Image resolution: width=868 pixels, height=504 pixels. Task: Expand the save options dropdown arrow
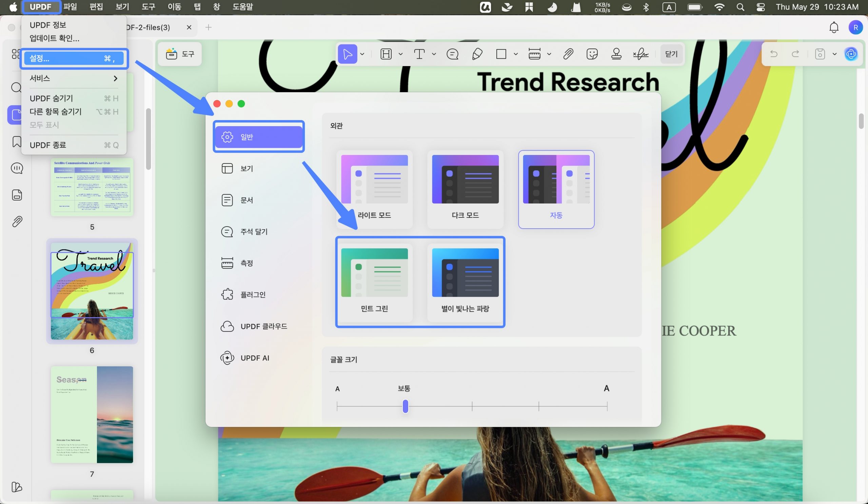tap(834, 54)
